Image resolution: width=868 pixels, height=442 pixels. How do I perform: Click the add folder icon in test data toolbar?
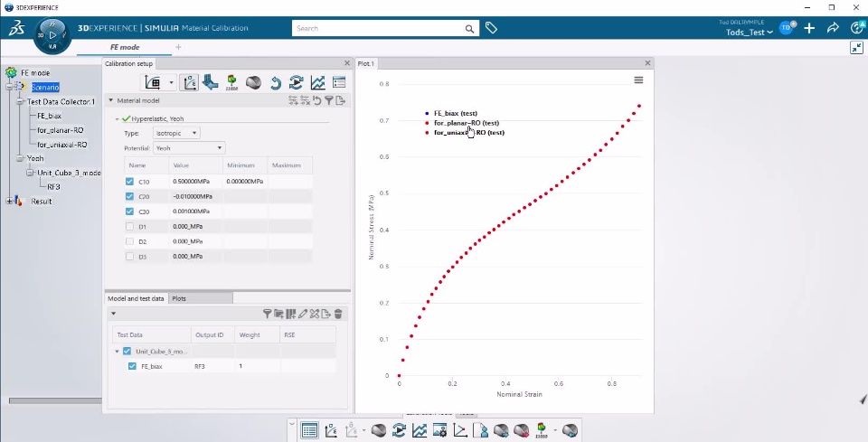279,314
